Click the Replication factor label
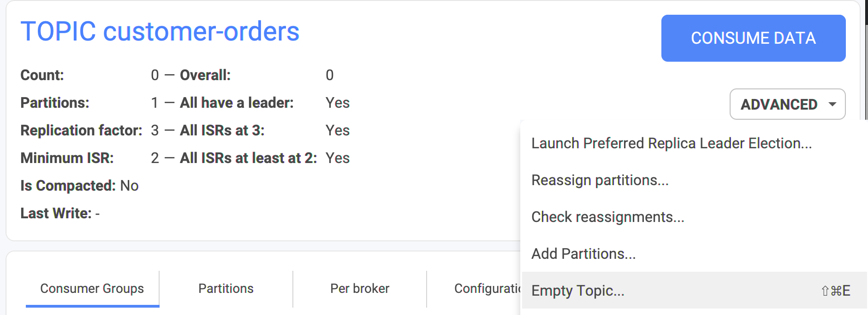This screenshot has height=315, width=868. coord(81,130)
